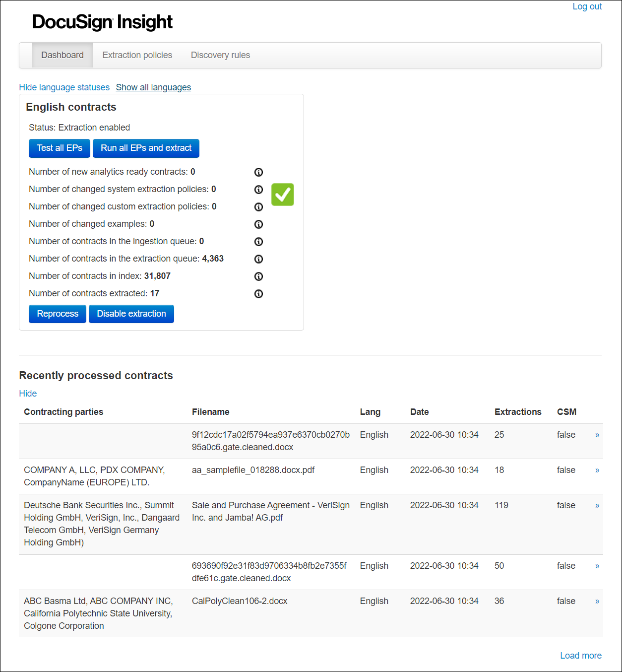The height and width of the screenshot is (672, 622).
Task: View info for number of contracts extracted
Action: tap(258, 294)
